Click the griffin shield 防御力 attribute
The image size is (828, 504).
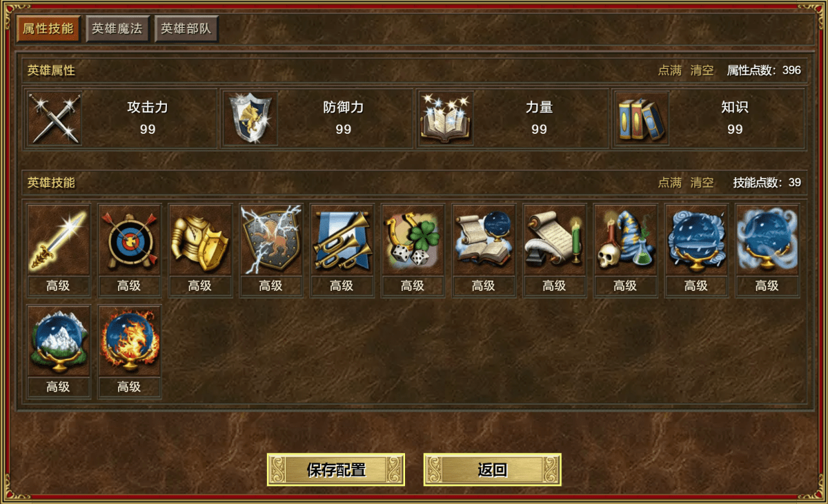tap(316, 119)
